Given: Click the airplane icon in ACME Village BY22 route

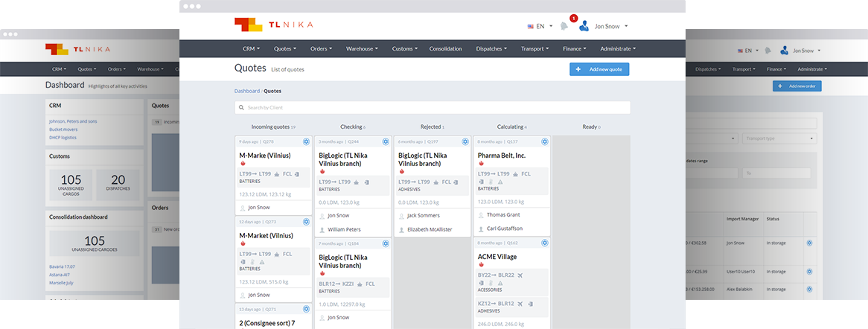Looking at the screenshot, I should (520, 275).
